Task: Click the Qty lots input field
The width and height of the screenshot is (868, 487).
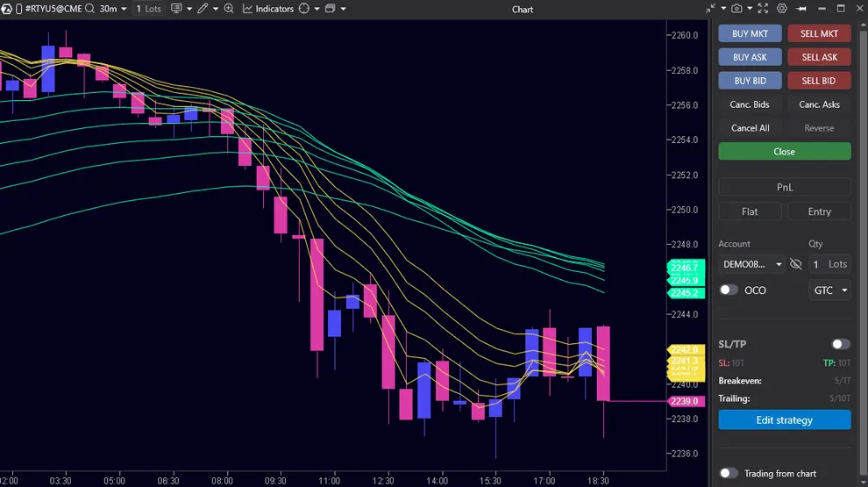Action: 829,264
